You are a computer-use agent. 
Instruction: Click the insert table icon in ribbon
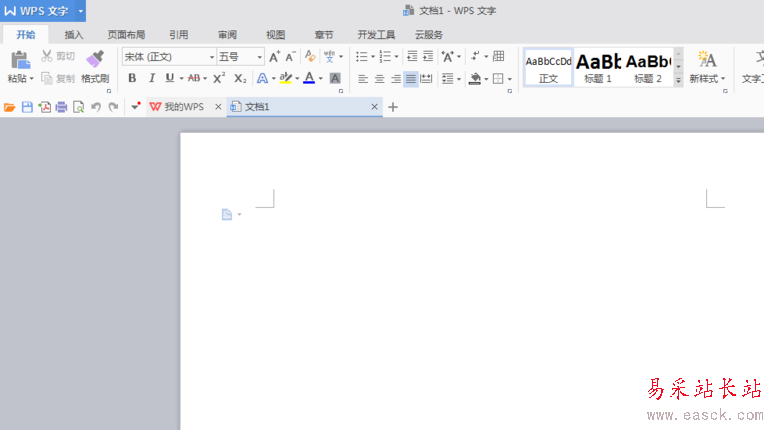point(498,56)
